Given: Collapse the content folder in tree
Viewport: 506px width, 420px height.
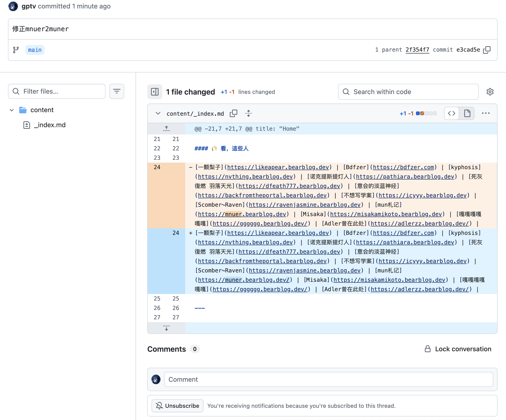Looking at the screenshot, I should [x=12, y=110].
